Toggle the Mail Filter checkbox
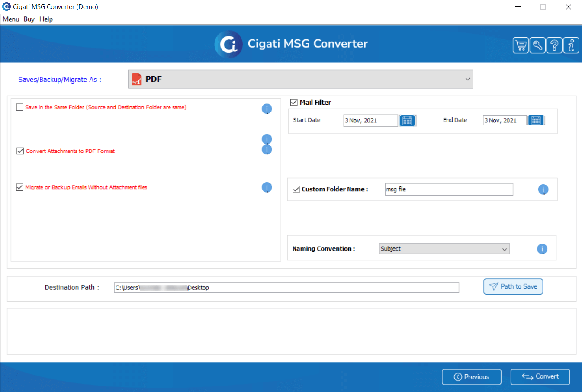 click(294, 103)
